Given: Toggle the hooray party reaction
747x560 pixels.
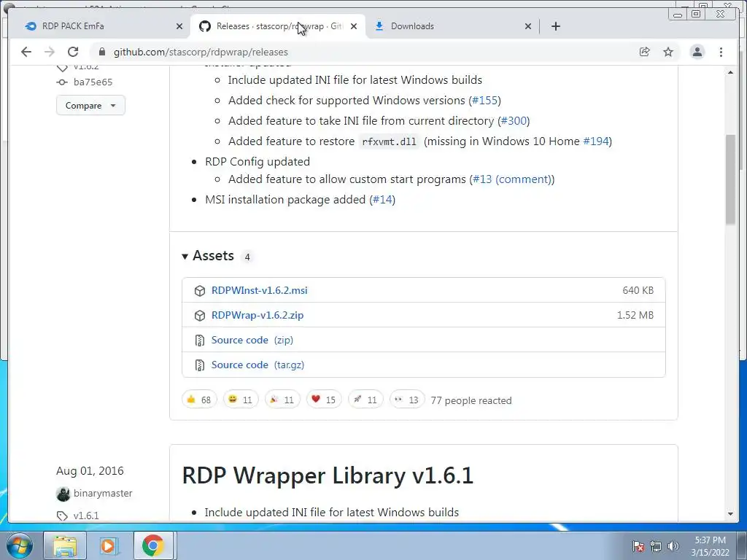Looking at the screenshot, I should click(282, 400).
